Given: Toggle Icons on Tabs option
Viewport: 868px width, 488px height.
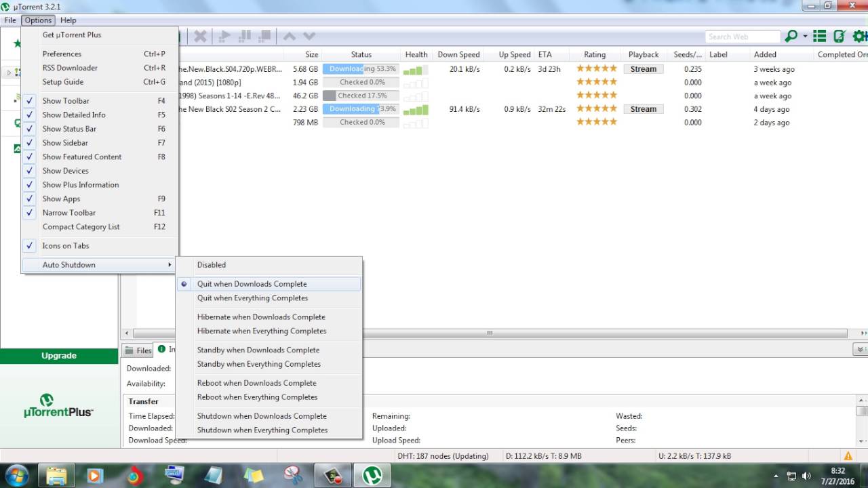Looking at the screenshot, I should tap(100, 246).
